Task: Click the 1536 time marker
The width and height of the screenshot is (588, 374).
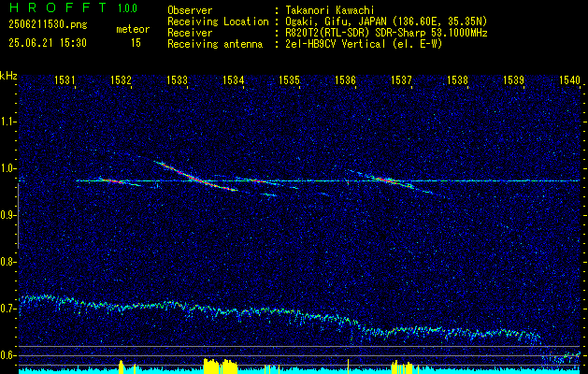Action: tap(345, 79)
